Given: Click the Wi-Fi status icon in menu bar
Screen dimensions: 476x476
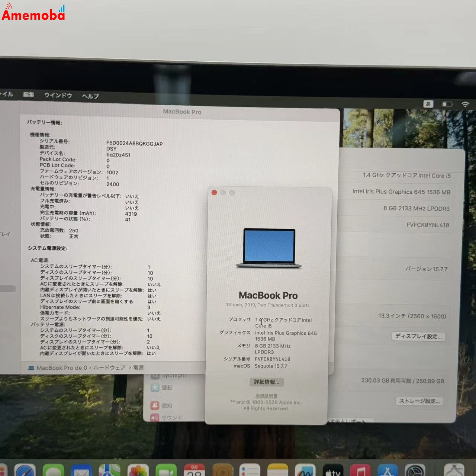Looking at the screenshot, I should (x=465, y=104).
